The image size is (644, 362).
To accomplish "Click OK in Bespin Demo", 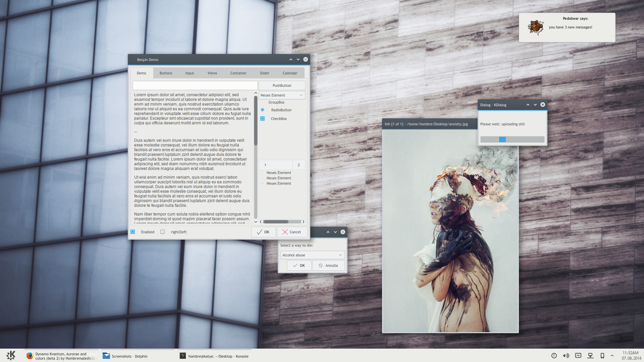I will coord(263,232).
